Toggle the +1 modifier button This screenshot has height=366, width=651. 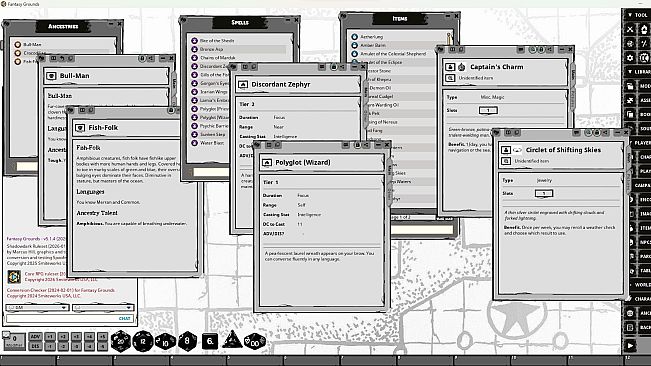(x=50, y=337)
